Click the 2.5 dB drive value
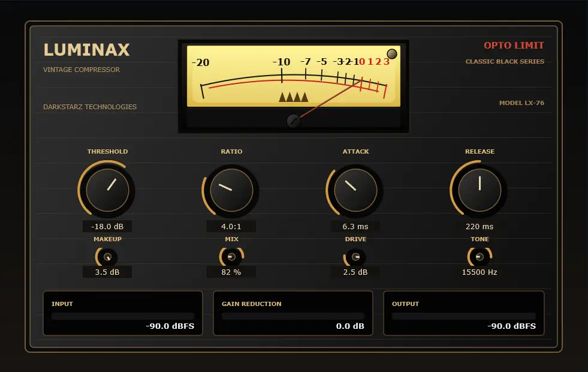The image size is (588, 372). 355,272
